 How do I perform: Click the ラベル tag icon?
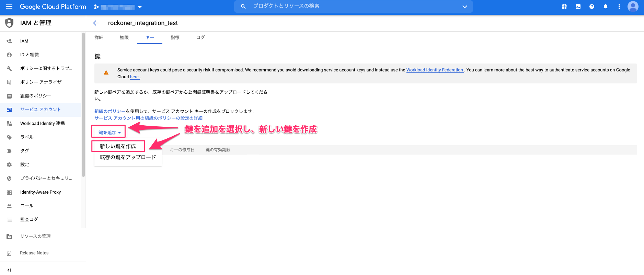point(9,137)
